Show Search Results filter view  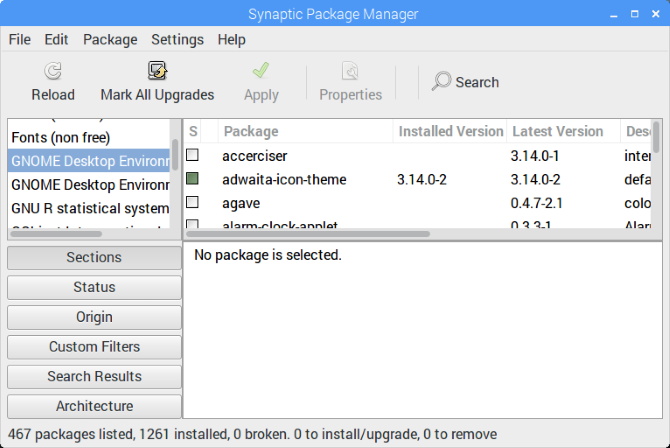click(94, 377)
